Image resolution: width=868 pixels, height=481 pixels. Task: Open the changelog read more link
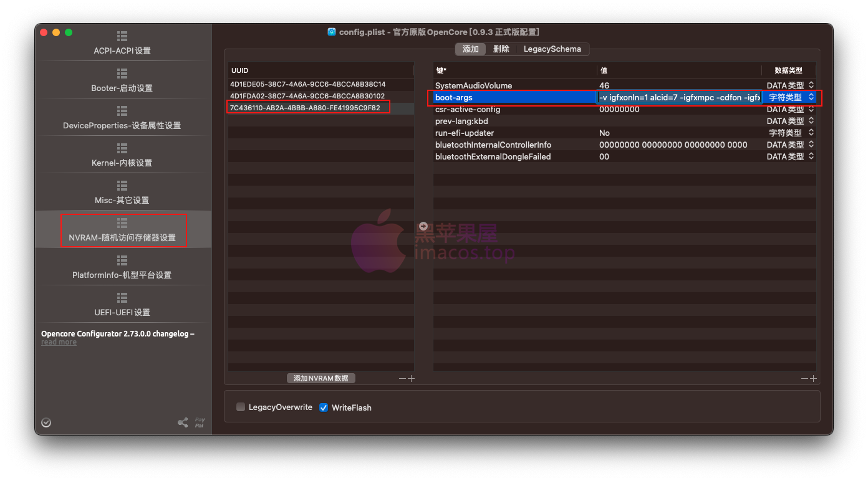(59, 342)
